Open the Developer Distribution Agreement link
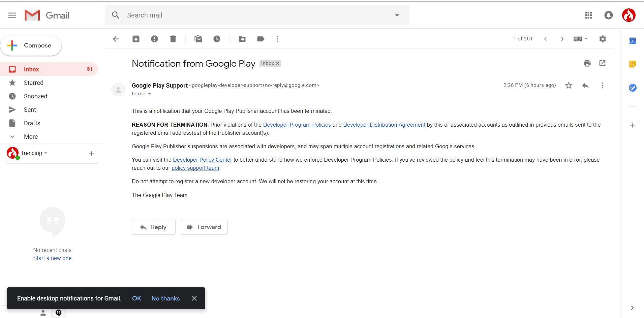The image size is (644, 318). (384, 125)
